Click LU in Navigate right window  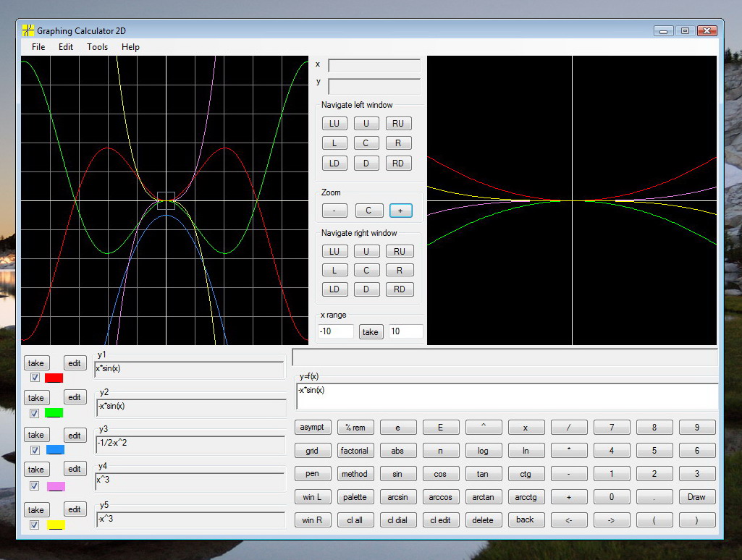click(334, 251)
